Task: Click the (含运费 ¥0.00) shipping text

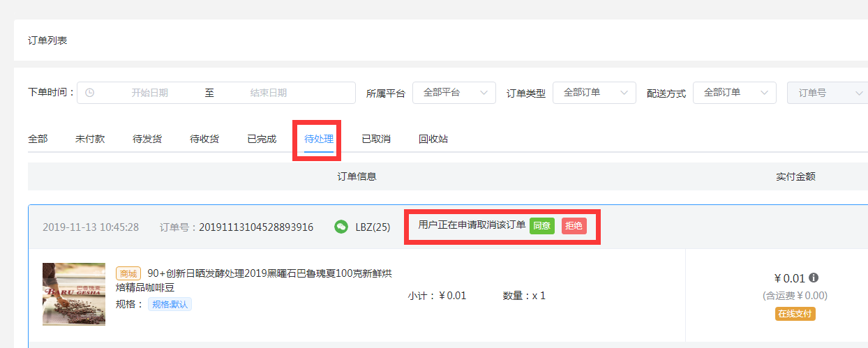Action: pos(795,296)
